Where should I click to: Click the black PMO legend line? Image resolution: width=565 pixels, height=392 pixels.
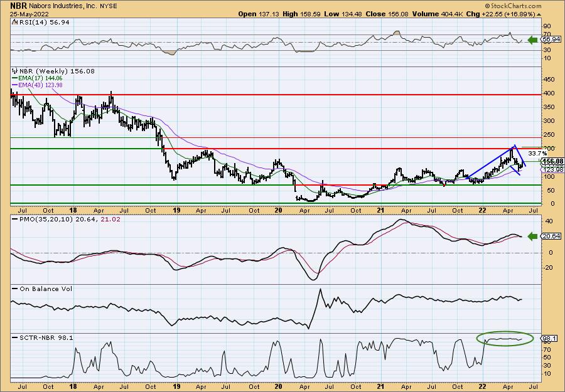(15, 220)
